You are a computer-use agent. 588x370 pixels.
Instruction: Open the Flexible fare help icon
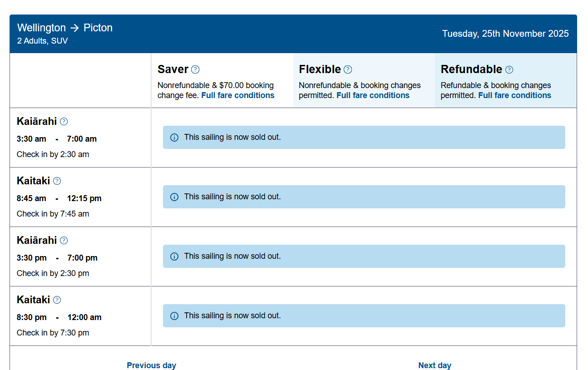348,69
